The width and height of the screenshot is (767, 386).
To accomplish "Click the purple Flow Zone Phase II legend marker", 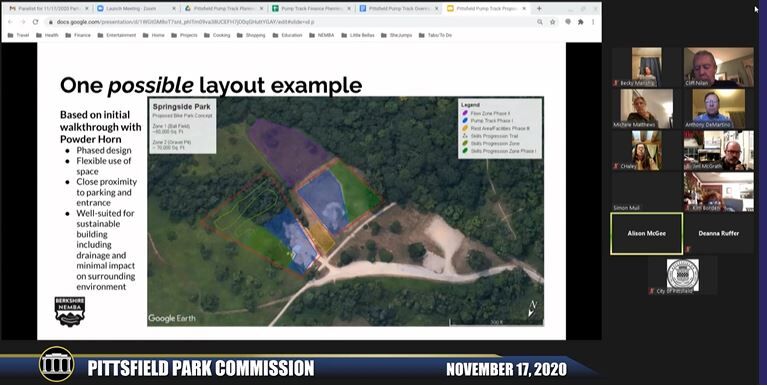I will [465, 113].
